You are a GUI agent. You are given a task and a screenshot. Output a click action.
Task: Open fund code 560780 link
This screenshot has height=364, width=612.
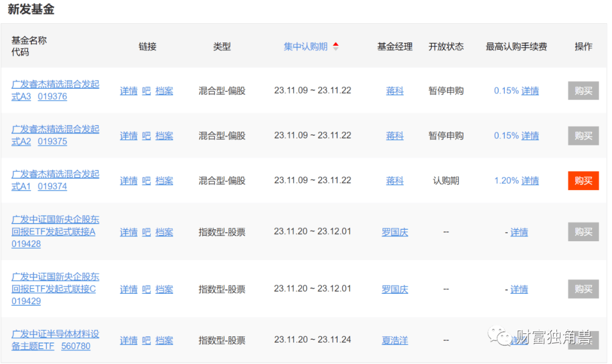pos(76,346)
